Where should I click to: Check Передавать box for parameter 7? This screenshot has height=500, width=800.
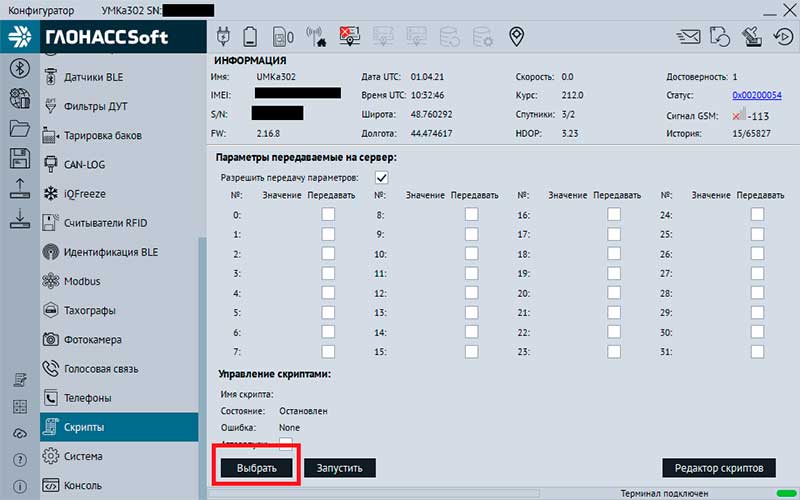click(x=328, y=352)
